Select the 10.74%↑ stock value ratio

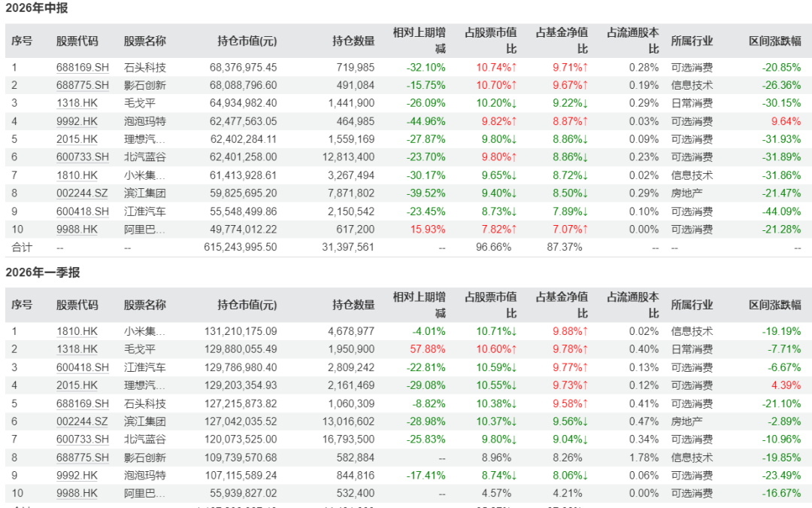pyautogui.click(x=497, y=68)
